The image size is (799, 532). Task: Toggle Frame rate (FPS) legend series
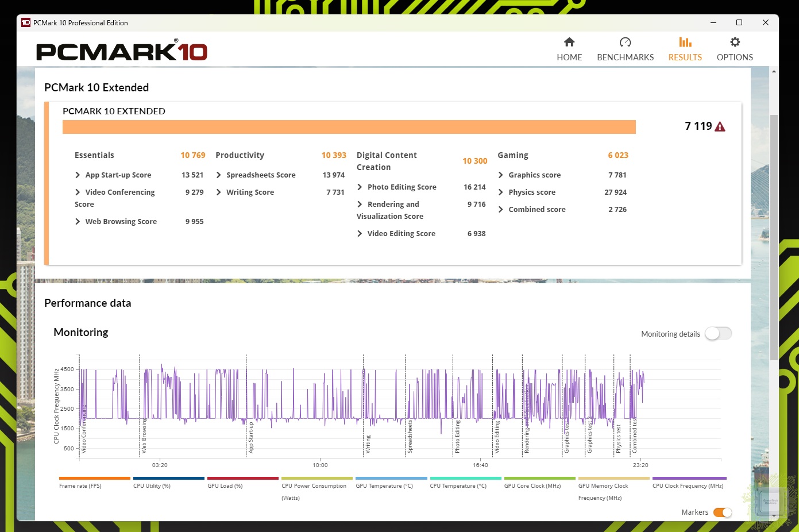click(94, 483)
